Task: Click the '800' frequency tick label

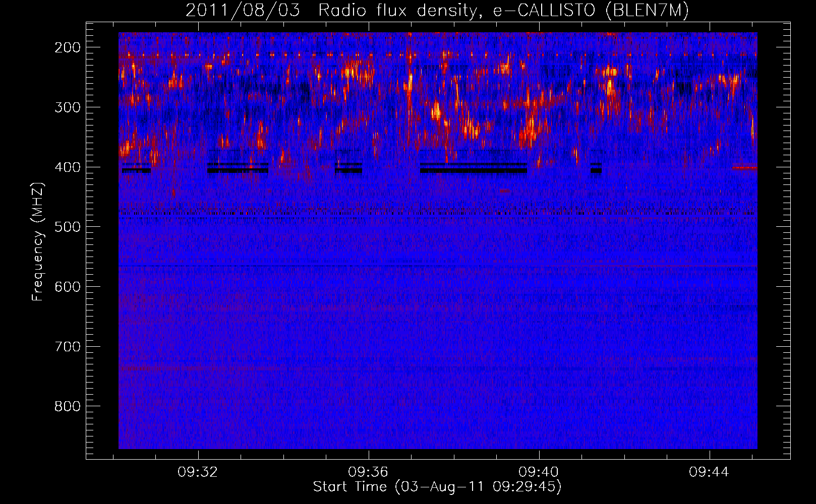Action: coord(67,406)
